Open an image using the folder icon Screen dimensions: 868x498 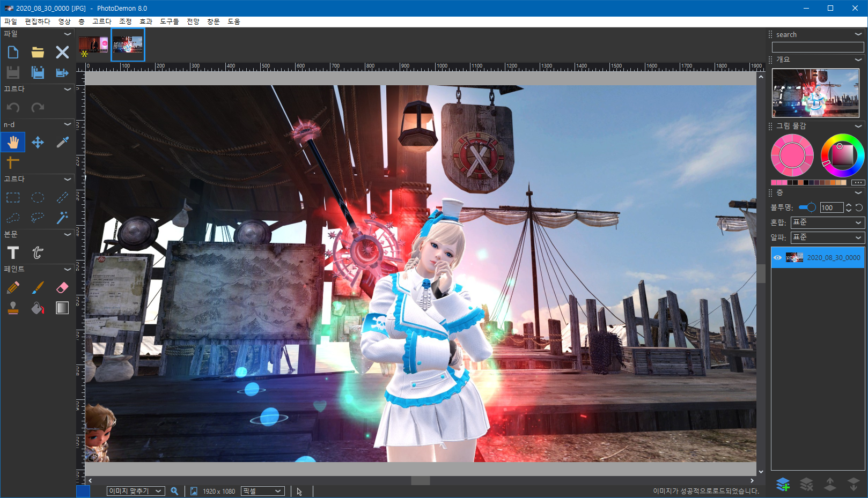tap(38, 52)
